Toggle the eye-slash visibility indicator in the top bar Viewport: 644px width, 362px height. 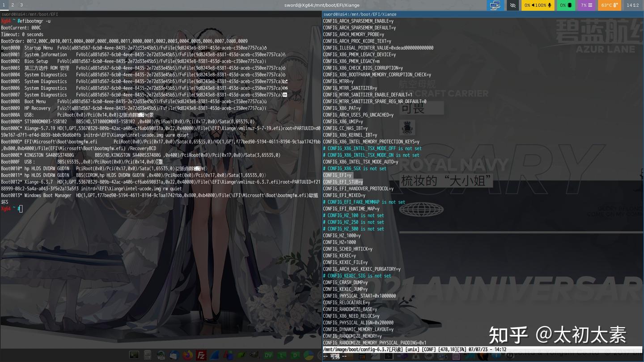513,5
